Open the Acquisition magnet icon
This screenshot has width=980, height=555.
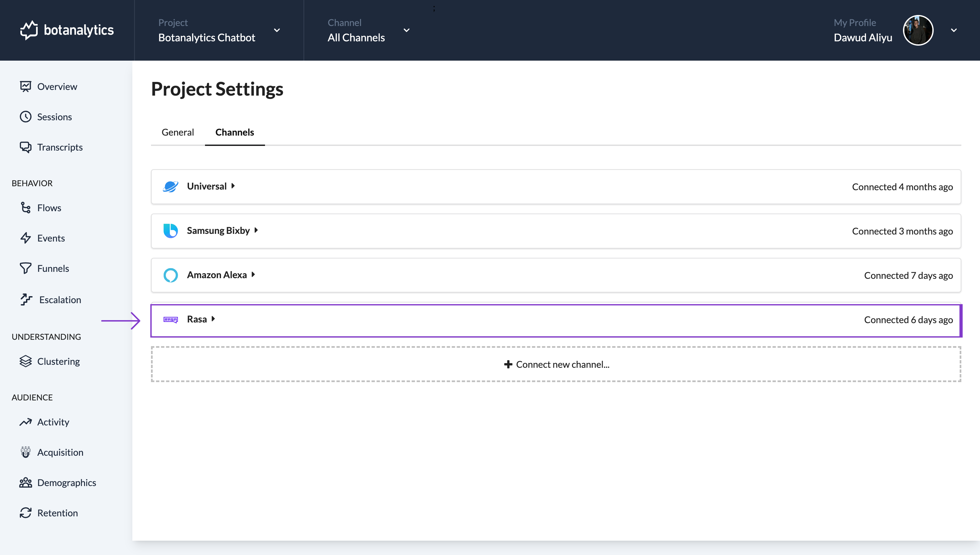tap(26, 452)
